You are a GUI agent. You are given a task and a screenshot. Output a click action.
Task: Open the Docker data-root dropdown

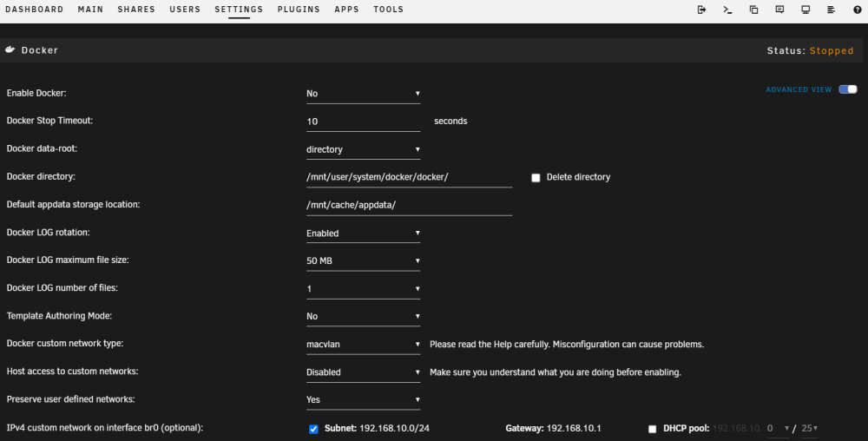pyautogui.click(x=363, y=149)
